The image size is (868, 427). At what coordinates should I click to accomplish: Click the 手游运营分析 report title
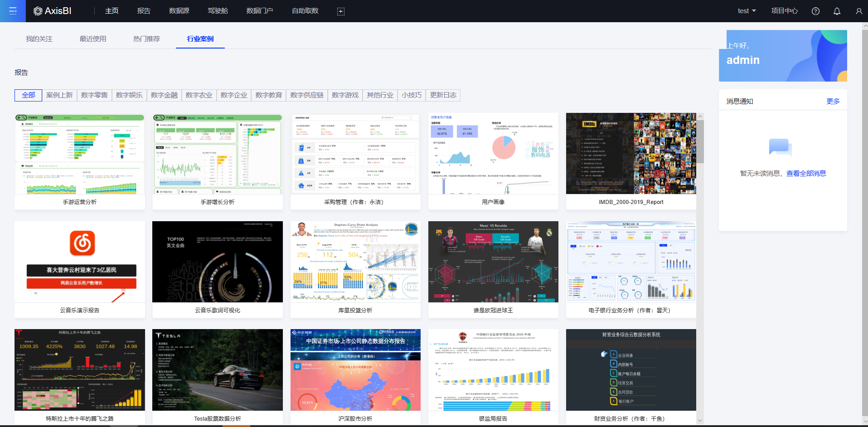tap(80, 202)
